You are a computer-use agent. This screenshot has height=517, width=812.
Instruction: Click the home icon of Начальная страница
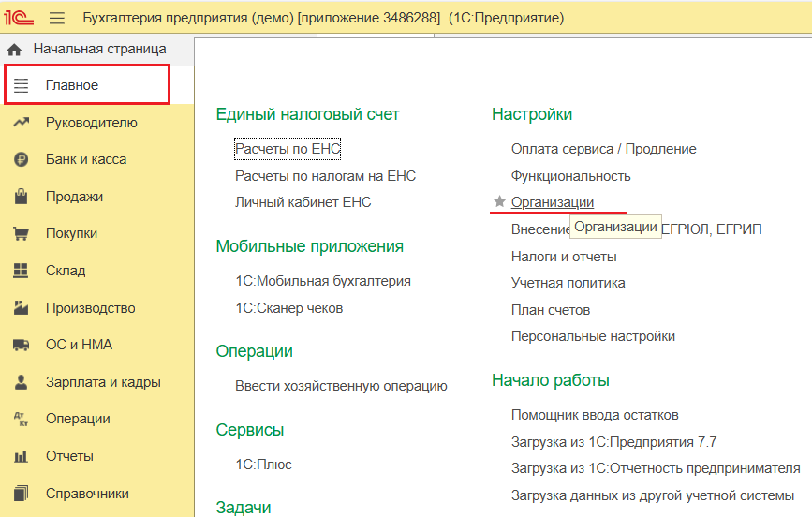[x=14, y=50]
